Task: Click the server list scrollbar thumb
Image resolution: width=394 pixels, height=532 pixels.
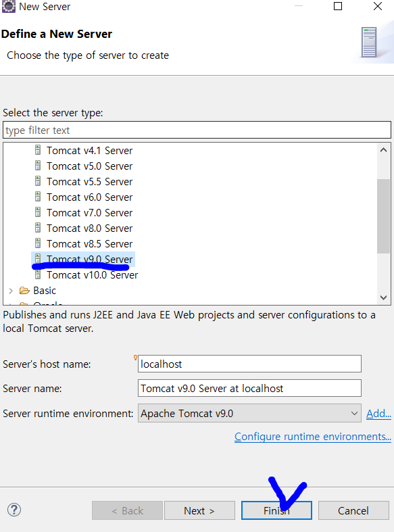Action: tap(383, 216)
